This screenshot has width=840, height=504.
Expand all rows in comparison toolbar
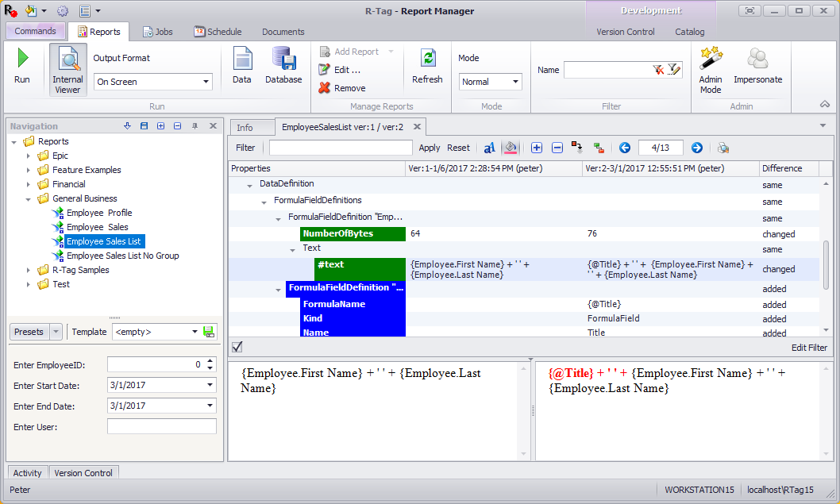(x=537, y=148)
